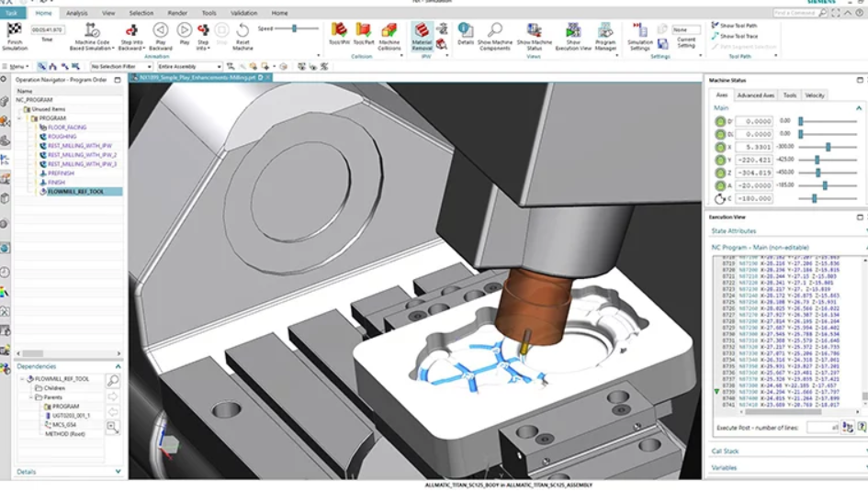The image size is (868, 491).
Task: Enable the Machine Collisions check
Action: 389,32
